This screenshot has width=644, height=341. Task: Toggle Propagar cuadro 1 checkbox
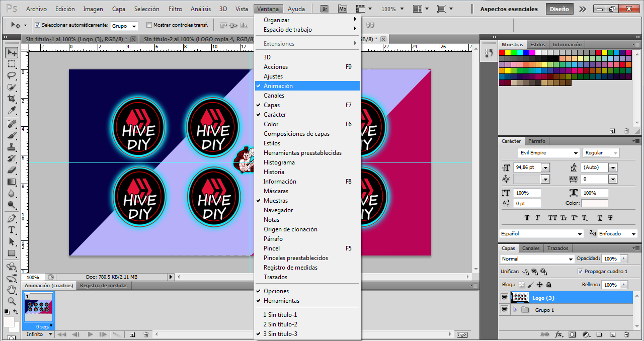[x=580, y=271]
